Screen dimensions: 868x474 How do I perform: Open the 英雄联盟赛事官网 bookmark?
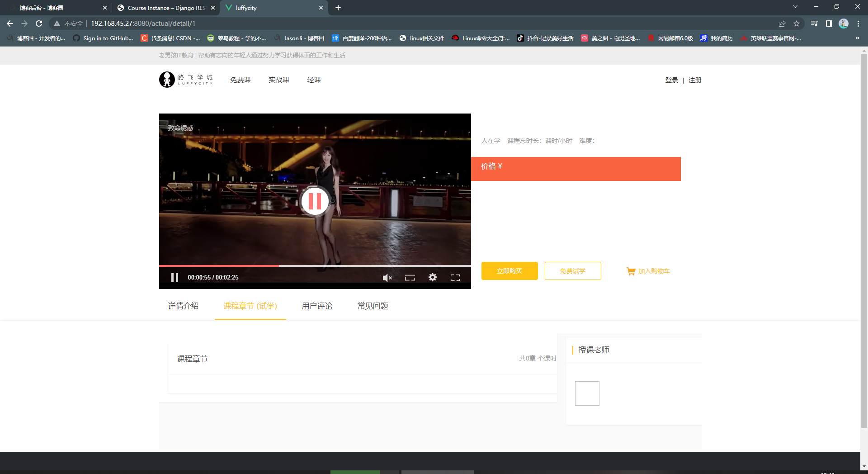(771, 38)
